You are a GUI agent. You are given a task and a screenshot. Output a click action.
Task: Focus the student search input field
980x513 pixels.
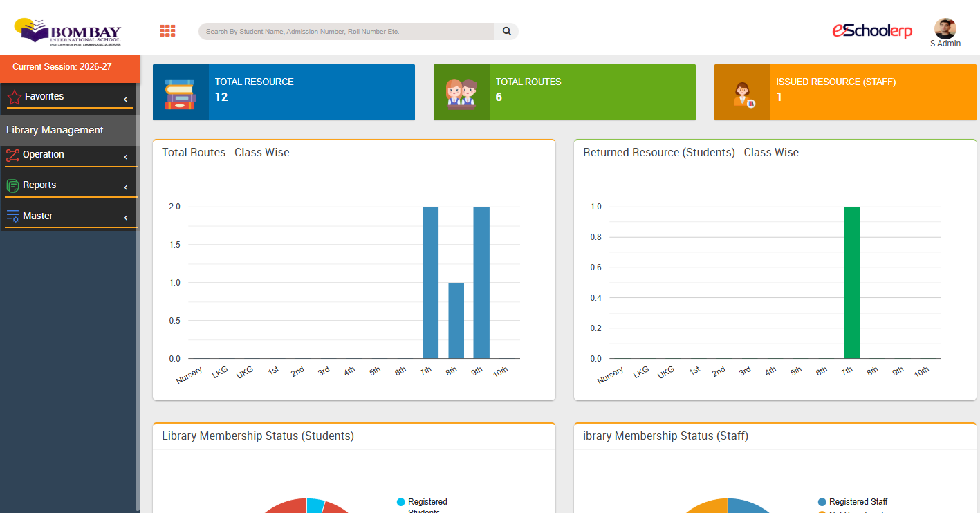click(346, 31)
